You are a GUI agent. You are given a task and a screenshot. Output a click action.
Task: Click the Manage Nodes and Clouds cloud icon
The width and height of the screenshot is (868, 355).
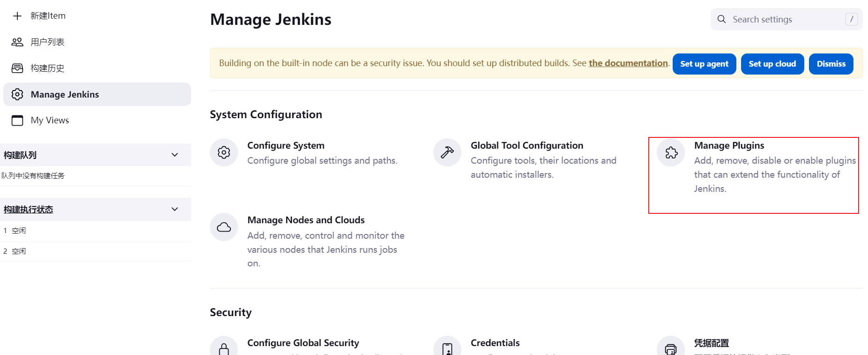click(x=224, y=227)
